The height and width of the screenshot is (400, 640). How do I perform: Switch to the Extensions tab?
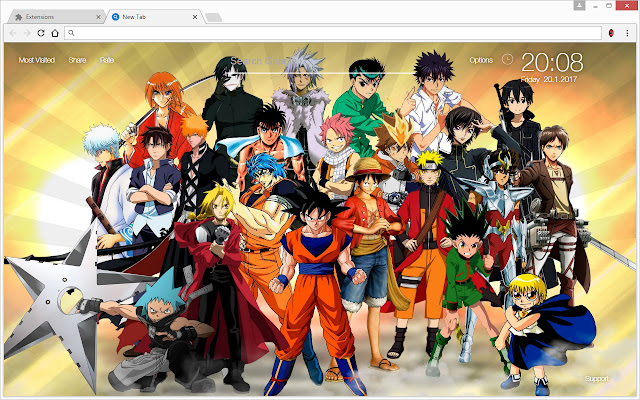(57, 17)
